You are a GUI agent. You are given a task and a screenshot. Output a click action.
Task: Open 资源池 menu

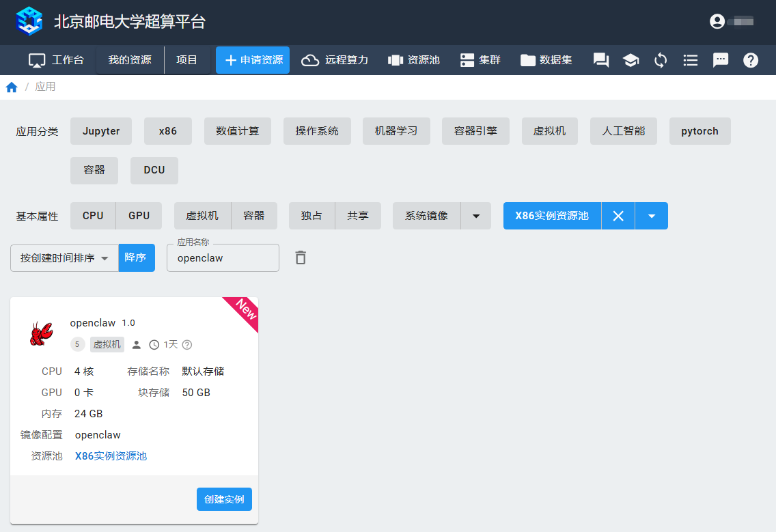point(414,60)
